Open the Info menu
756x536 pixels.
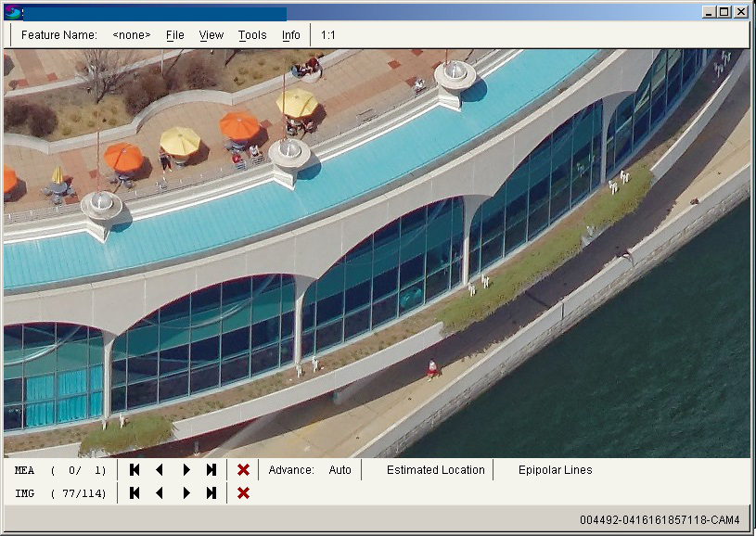[290, 35]
